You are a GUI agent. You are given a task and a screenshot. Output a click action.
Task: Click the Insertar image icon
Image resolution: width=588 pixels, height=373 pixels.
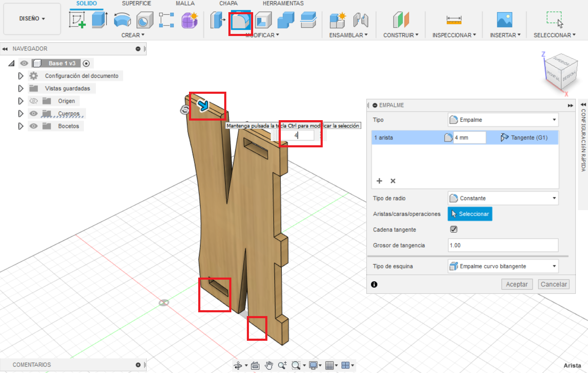[505, 20]
